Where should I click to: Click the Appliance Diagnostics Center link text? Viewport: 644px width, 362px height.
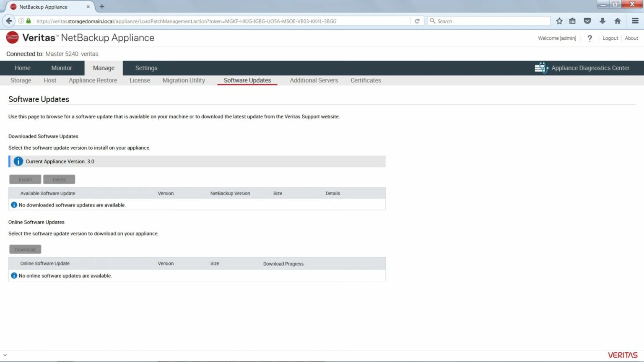coord(590,68)
